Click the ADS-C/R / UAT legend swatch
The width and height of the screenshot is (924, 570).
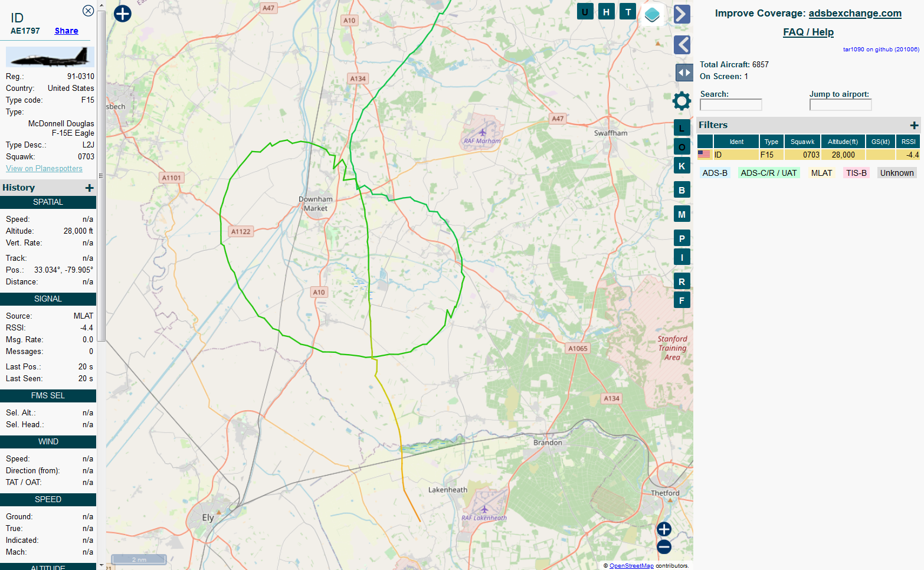pos(768,173)
